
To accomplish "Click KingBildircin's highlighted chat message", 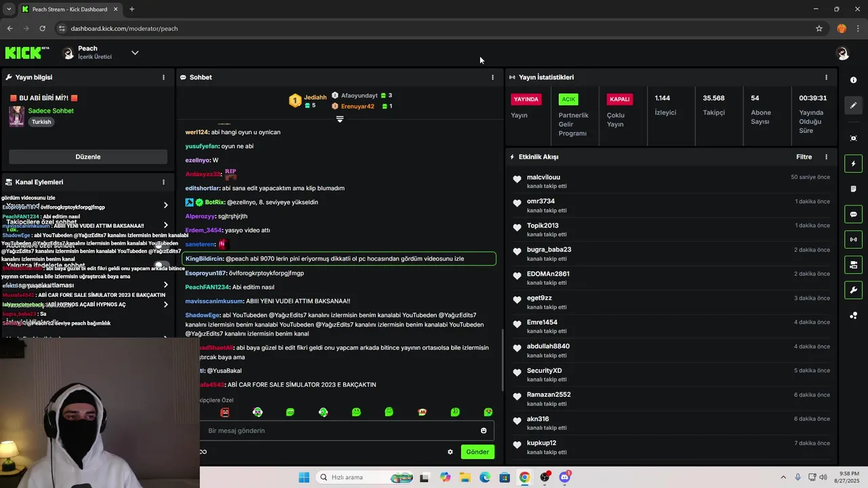I will click(x=339, y=258).
